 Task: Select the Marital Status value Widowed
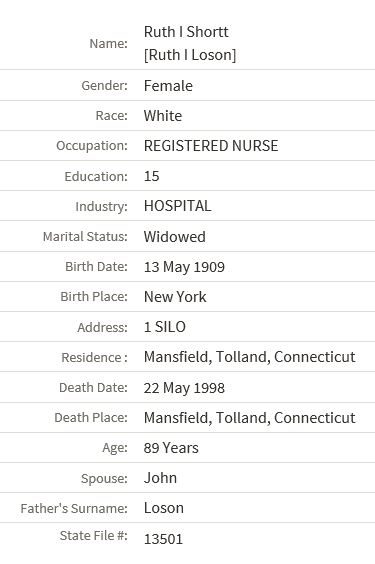pyautogui.click(x=175, y=237)
